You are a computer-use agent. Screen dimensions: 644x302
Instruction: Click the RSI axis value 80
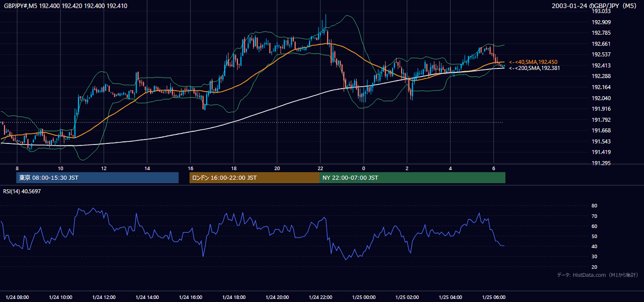[x=594, y=206]
